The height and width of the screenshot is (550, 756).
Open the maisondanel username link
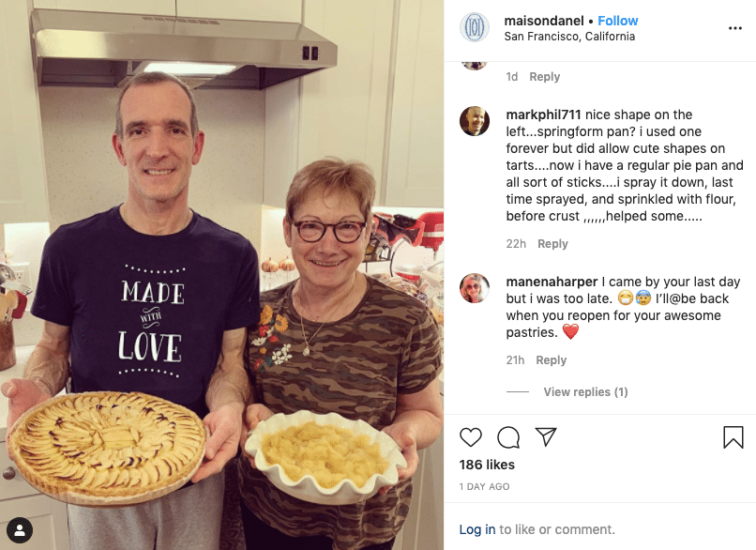tap(544, 21)
